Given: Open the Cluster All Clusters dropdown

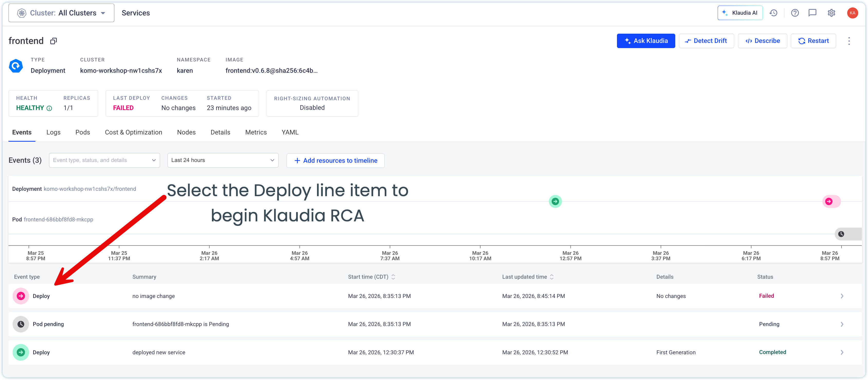Looking at the screenshot, I should 61,13.
